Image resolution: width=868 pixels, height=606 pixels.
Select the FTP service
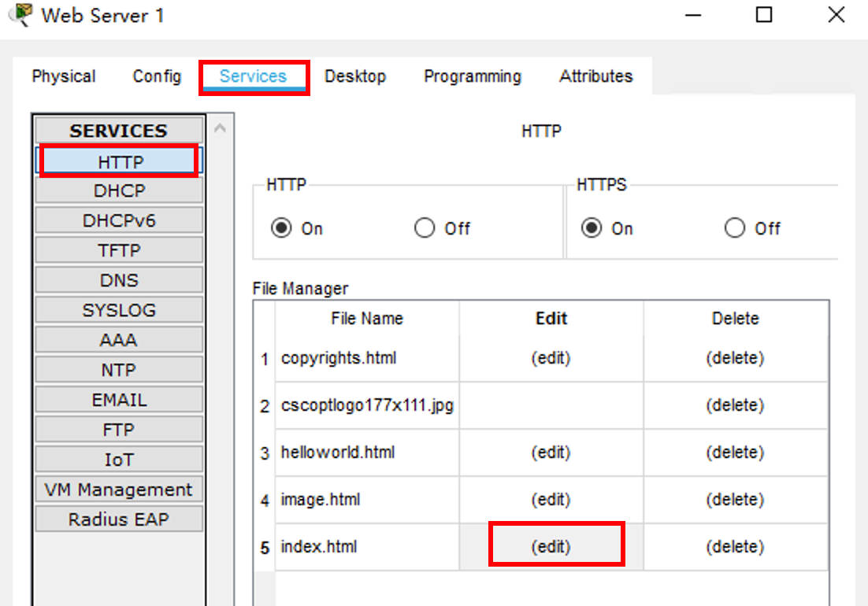[119, 430]
